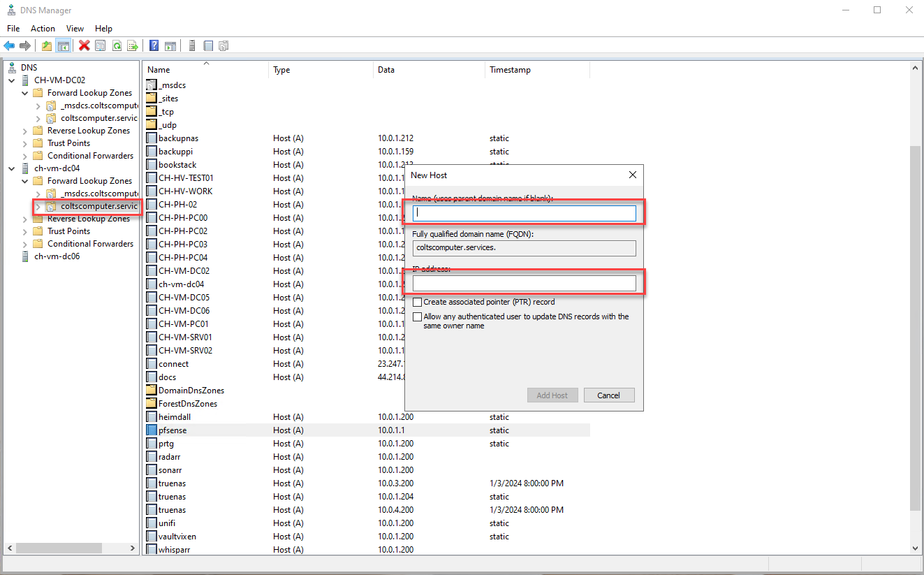This screenshot has width=924, height=575.
Task: Click the record icon beside backupnas
Action: point(152,138)
